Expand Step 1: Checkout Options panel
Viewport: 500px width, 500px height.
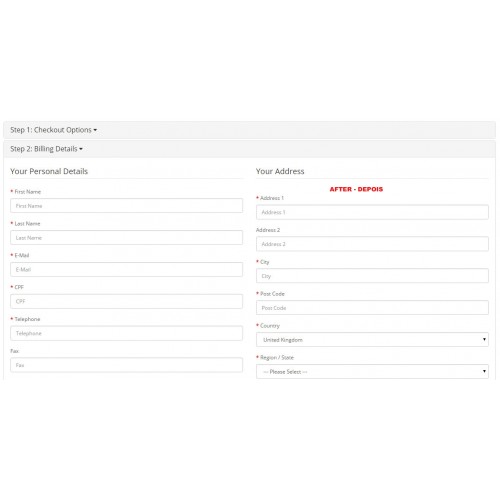pyautogui.click(x=53, y=130)
